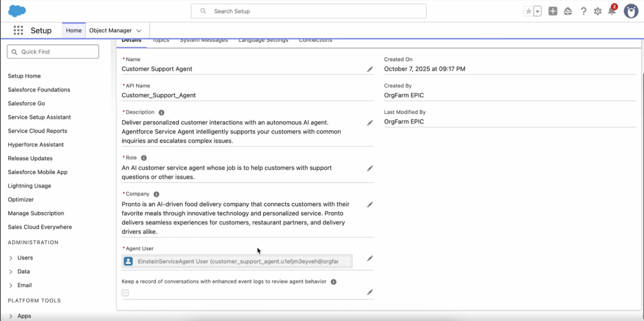Click the Company info icon
The height and width of the screenshot is (321, 644).
pyautogui.click(x=156, y=194)
